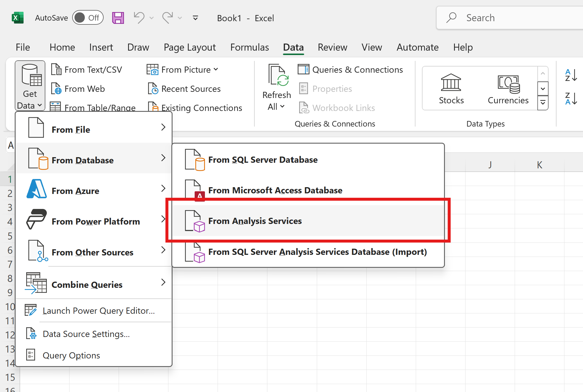Select the Currencies data type
This screenshot has width=583, height=392.
508,89
